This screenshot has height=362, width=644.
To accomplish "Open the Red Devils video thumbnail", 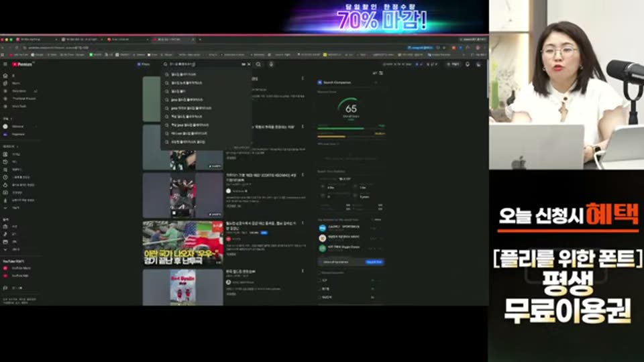I will coord(182,288).
